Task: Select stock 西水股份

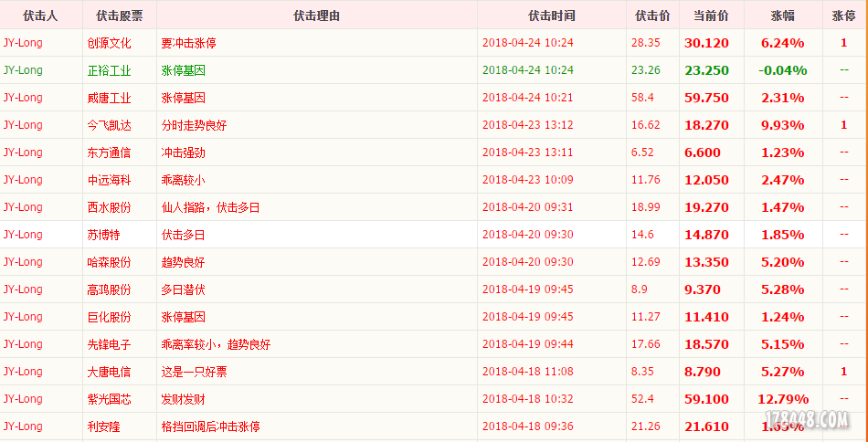Action: click(109, 207)
